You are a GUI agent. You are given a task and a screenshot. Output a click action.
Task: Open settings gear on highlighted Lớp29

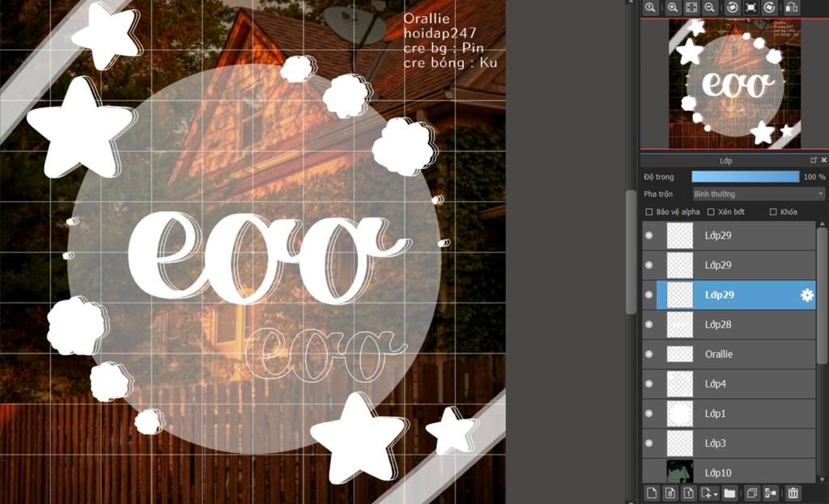(x=807, y=294)
